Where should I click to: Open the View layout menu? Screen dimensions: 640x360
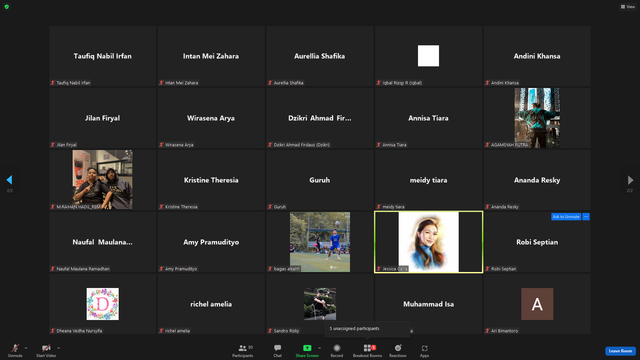pos(628,7)
